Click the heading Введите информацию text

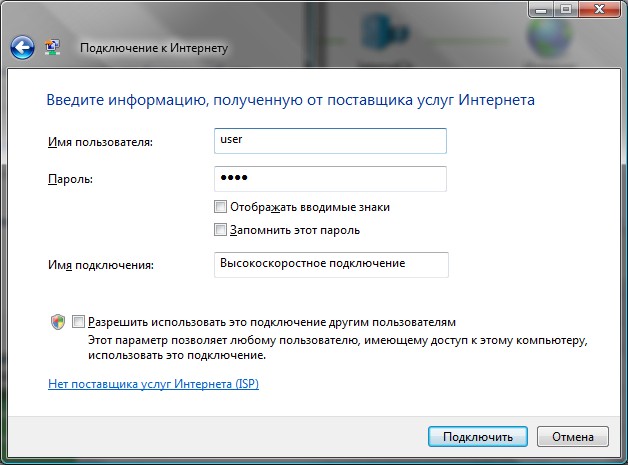click(290, 100)
